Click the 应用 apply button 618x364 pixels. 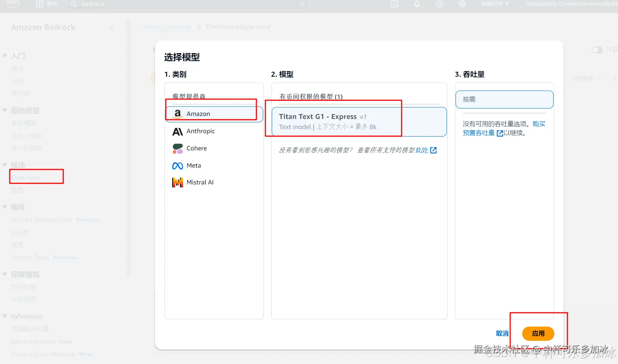(x=538, y=333)
